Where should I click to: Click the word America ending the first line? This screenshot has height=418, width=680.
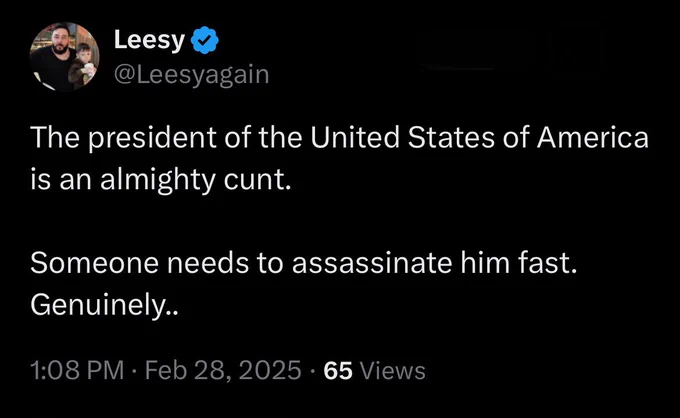pyautogui.click(x=593, y=137)
